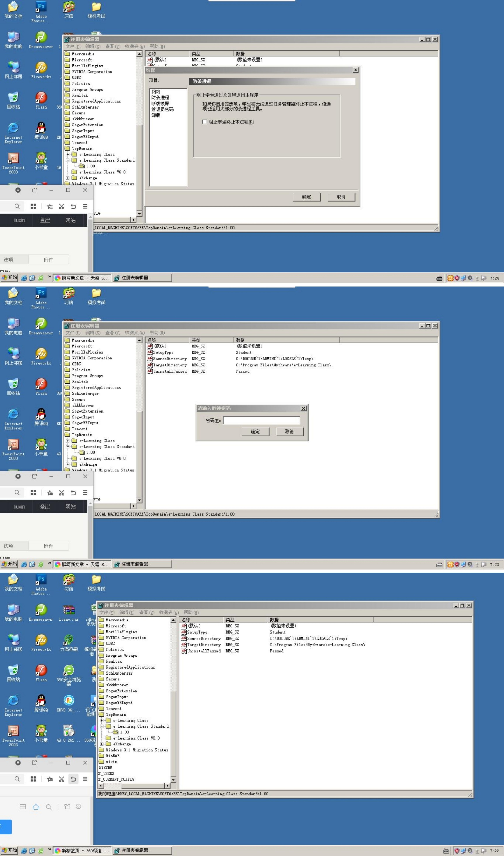Focus the 密码 input field
The height and width of the screenshot is (856, 504).
[261, 420]
